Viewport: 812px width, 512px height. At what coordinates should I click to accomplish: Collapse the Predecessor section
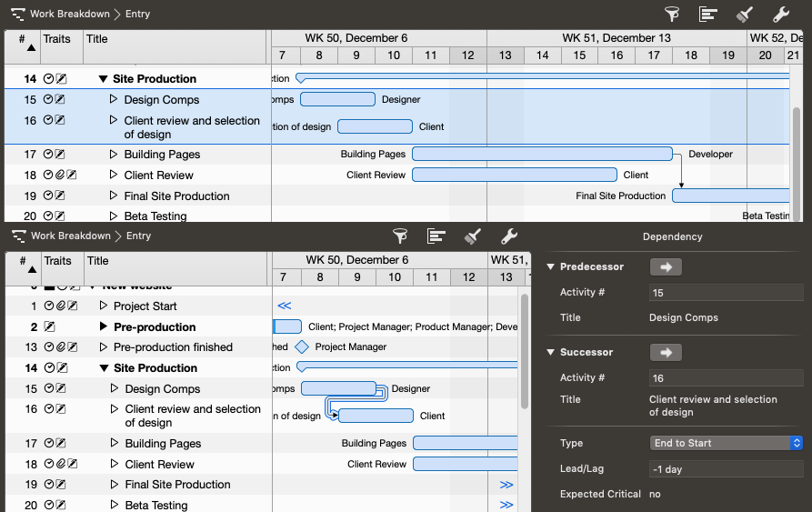[x=550, y=267]
